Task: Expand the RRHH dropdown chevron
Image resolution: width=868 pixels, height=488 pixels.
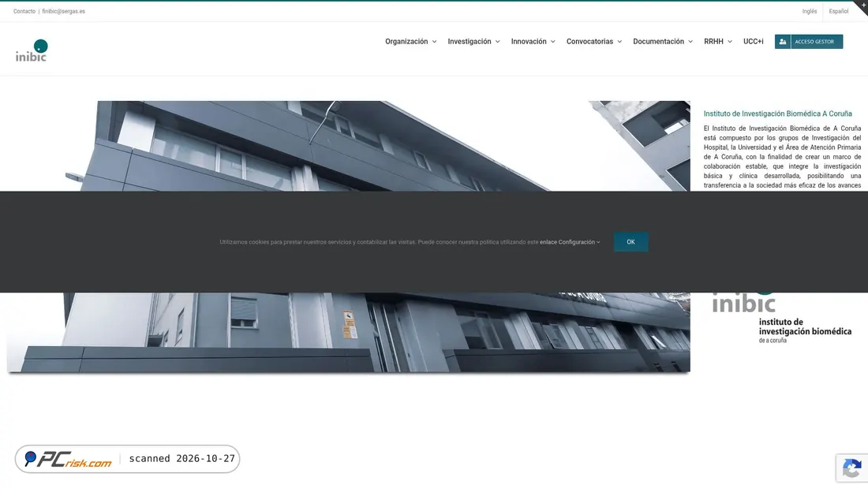Action: coord(730,42)
